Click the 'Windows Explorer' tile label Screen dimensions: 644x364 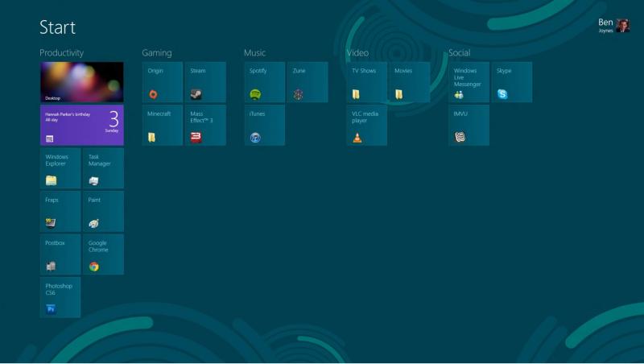[56, 160]
